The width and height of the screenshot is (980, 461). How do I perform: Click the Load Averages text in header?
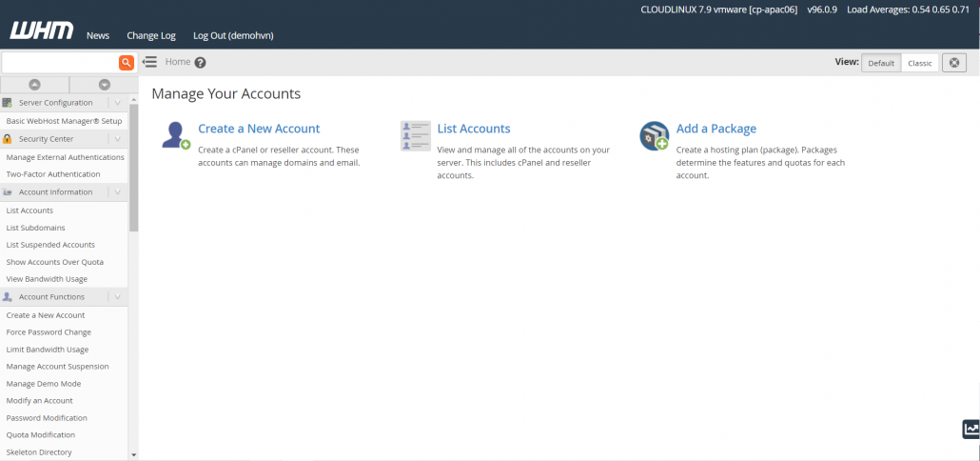point(908,10)
